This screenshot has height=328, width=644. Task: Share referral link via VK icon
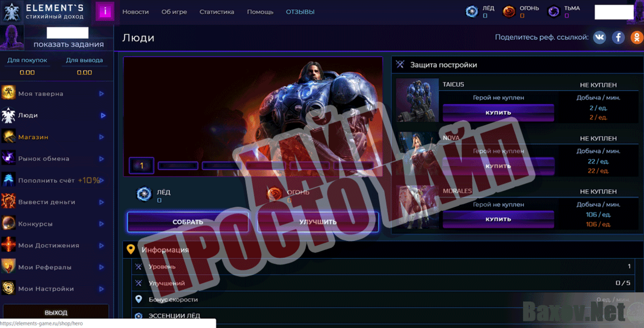click(600, 37)
